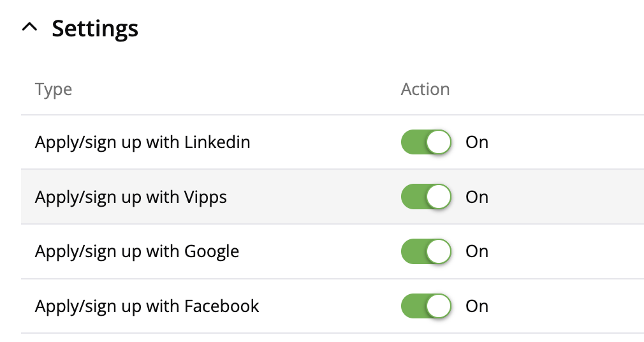The width and height of the screenshot is (644, 342).
Task: Select the Apply/sign up with Vipps label
Action: click(x=131, y=197)
